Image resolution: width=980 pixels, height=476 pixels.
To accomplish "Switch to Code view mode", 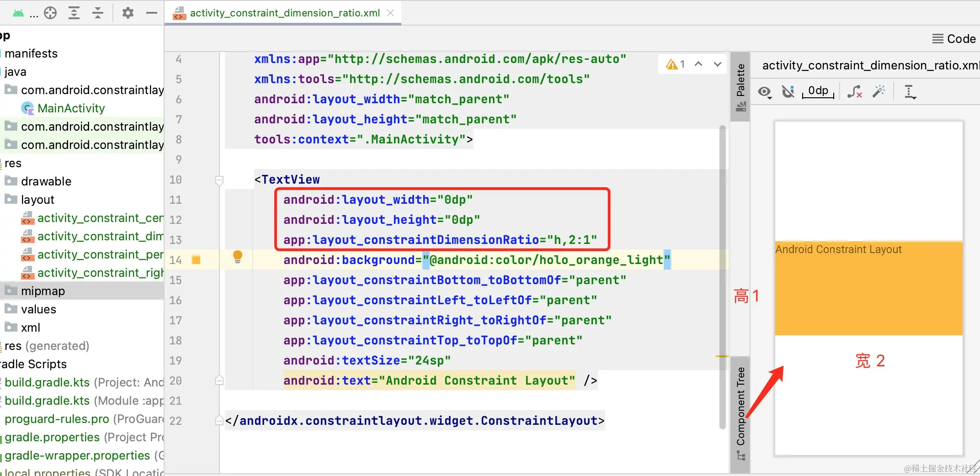I will click(954, 39).
